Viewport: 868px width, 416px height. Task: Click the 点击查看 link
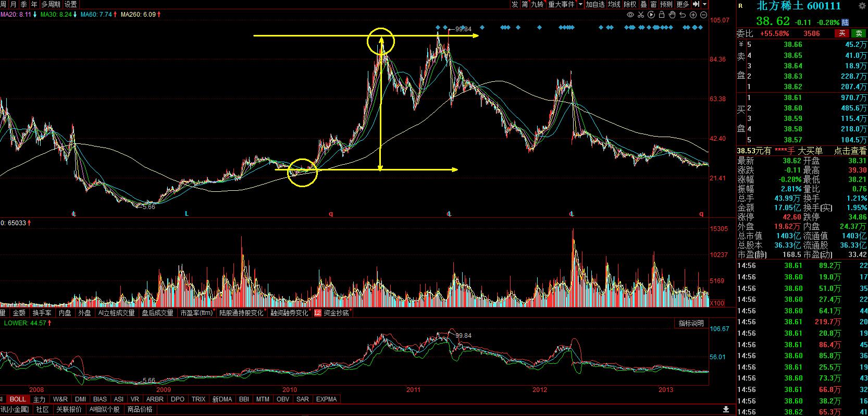pos(850,151)
